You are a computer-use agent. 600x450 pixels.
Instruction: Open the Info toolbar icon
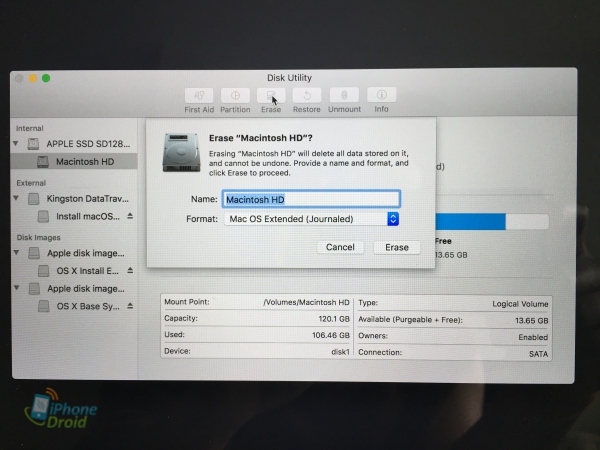coord(381,95)
